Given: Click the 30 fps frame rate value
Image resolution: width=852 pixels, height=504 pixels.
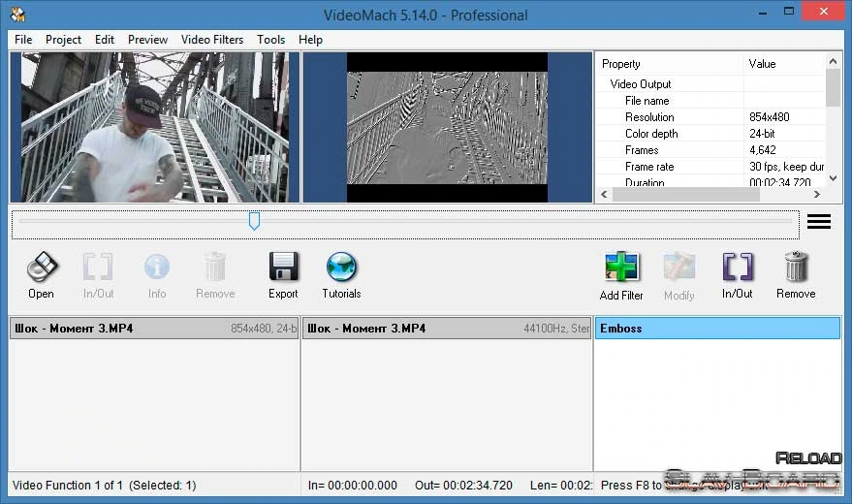Looking at the screenshot, I should click(786, 167).
